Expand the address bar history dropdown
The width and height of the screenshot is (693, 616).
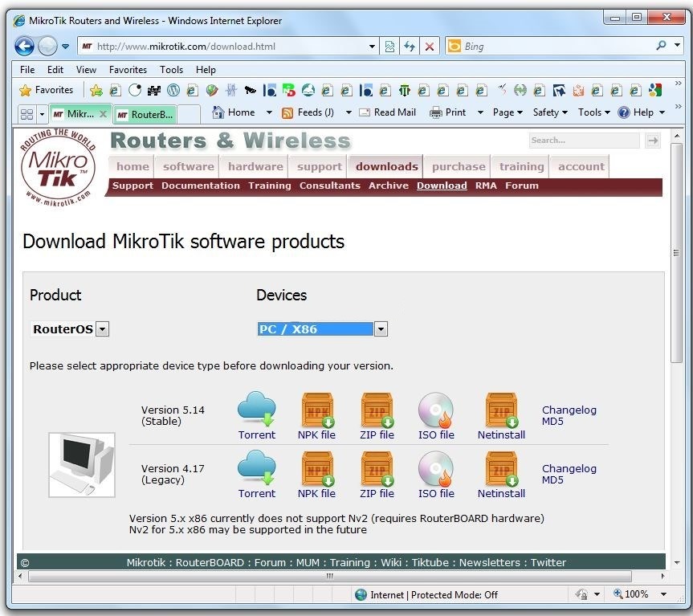point(372,47)
